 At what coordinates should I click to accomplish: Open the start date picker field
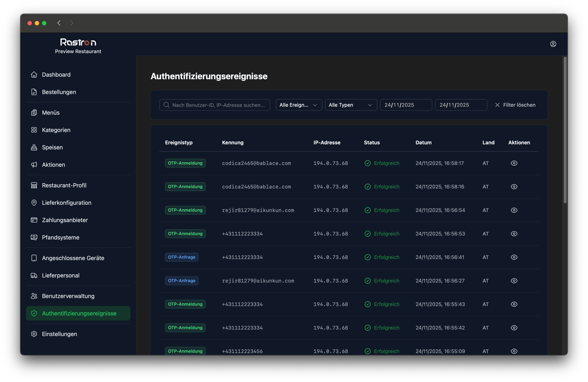pos(406,105)
